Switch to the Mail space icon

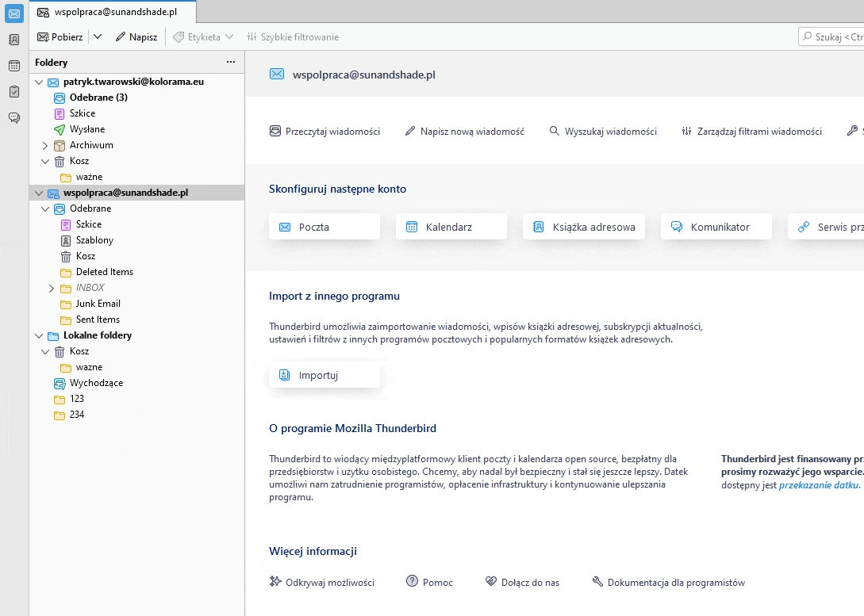tap(14, 13)
